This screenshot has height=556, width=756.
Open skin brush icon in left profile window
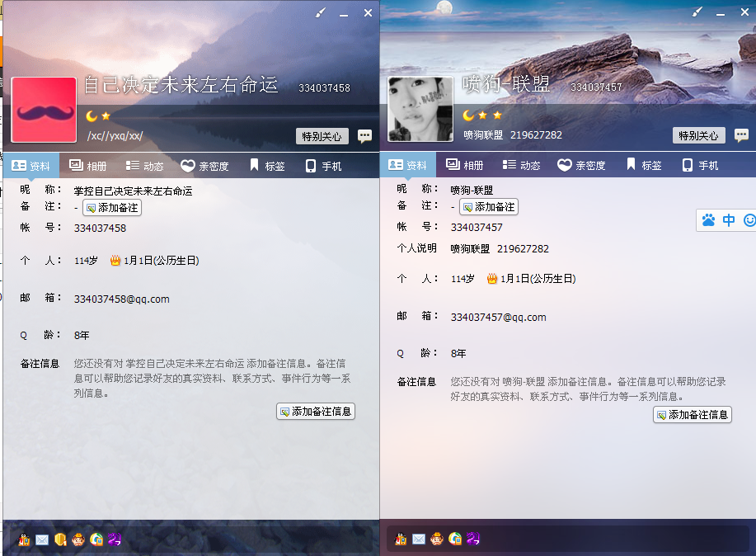[x=321, y=13]
